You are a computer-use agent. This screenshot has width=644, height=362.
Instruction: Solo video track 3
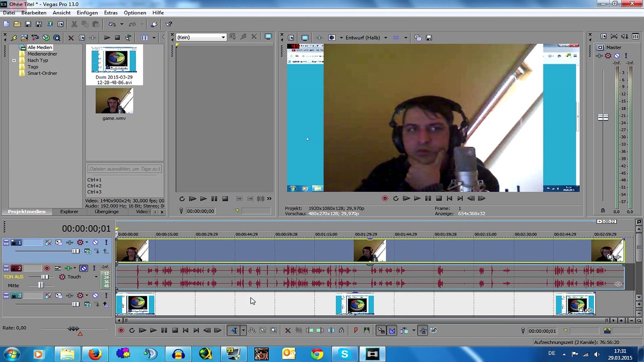106,296
